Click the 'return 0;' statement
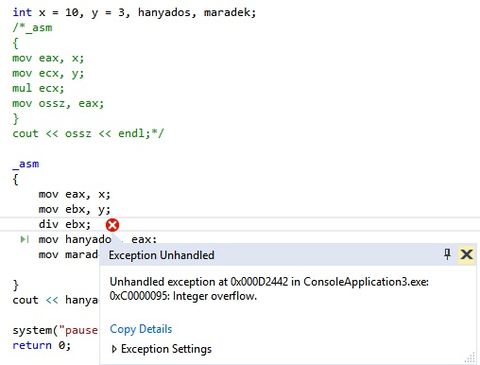 point(42,345)
